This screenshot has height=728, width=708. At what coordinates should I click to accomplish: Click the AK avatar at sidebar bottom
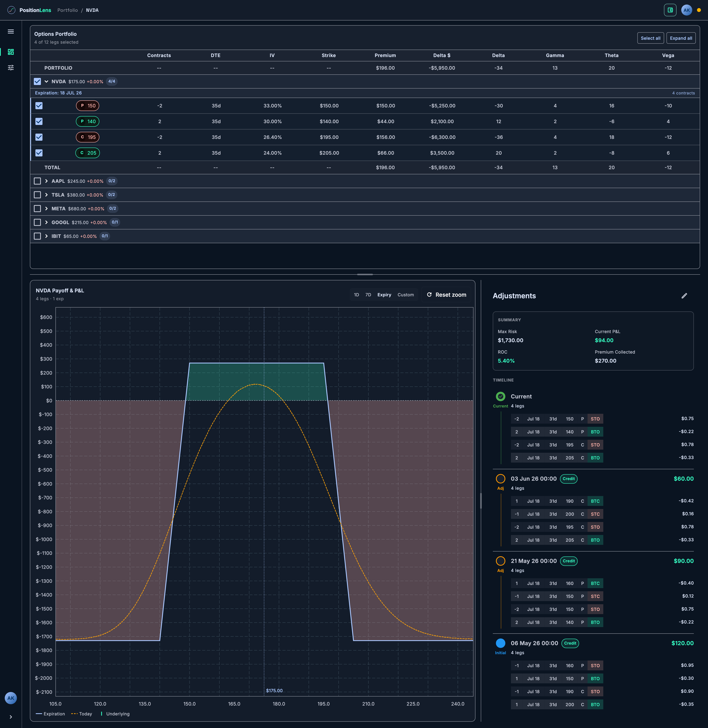[11, 698]
